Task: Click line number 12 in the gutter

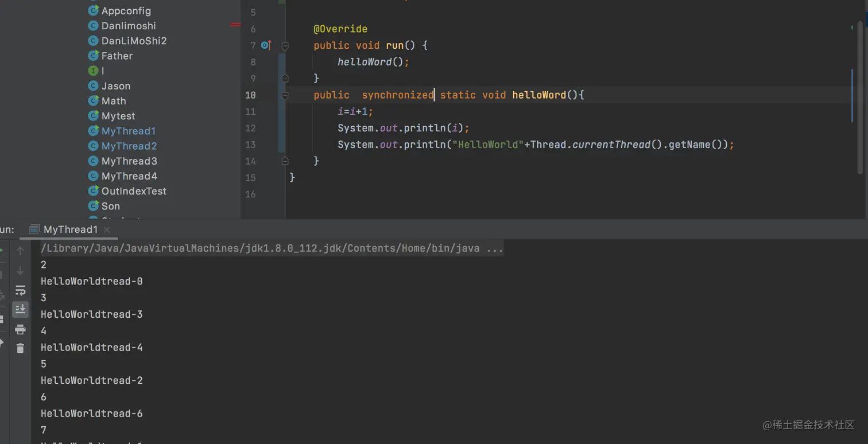Action: click(250, 128)
